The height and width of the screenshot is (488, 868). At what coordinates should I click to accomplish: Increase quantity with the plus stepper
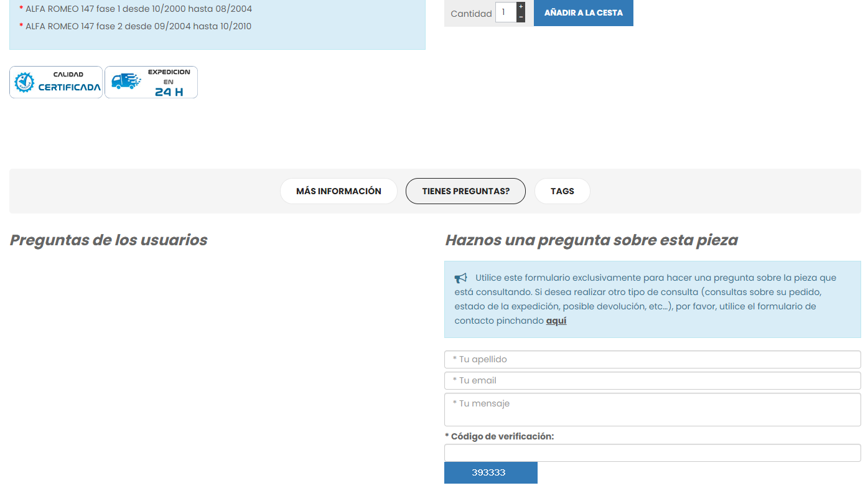521,7
